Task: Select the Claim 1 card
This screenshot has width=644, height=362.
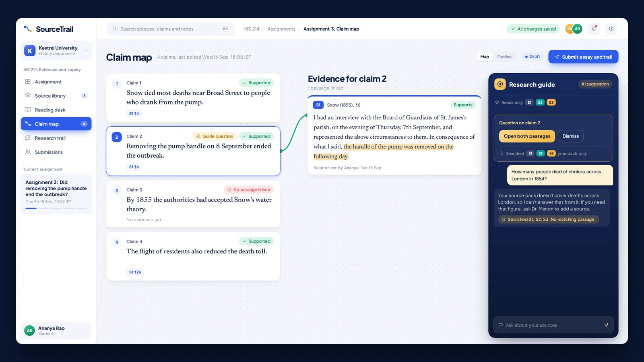Action: coord(193,98)
